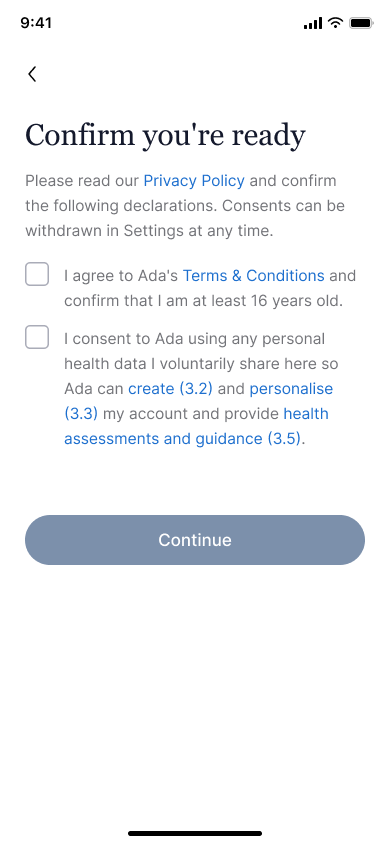
Task: Tap the home indicator bar at bottom
Action: (x=195, y=833)
